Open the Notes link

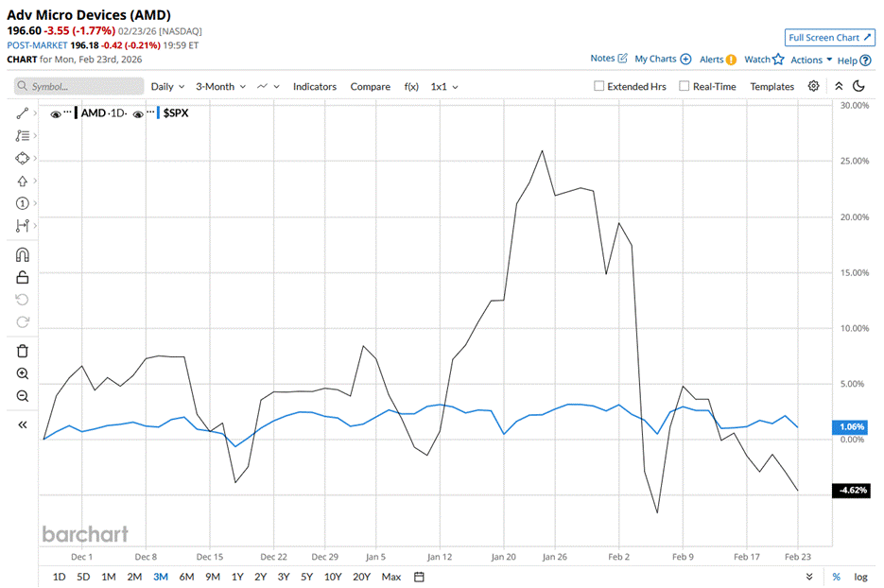[602, 58]
